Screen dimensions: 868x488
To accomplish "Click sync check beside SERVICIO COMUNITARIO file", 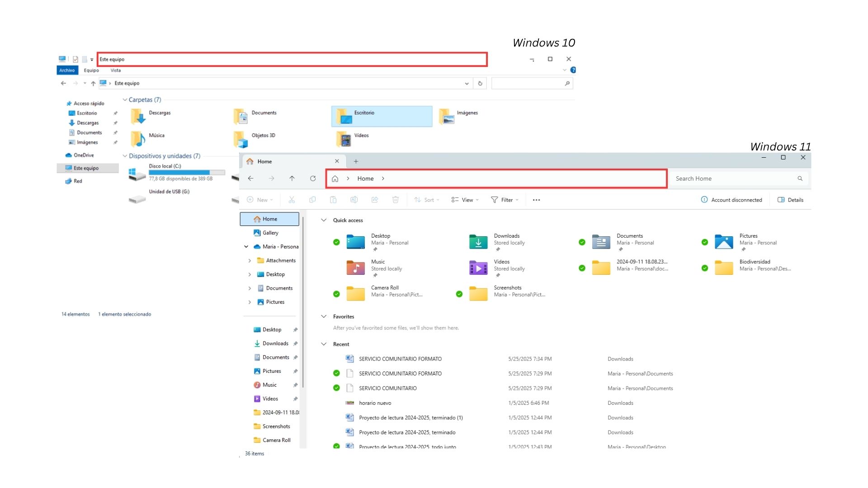I will (336, 388).
